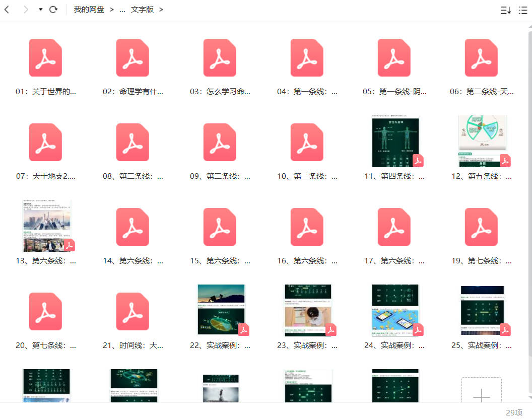Pick the PDF icon for 21、时间线：大...
This screenshot has height=420, width=532.
(x=132, y=311)
